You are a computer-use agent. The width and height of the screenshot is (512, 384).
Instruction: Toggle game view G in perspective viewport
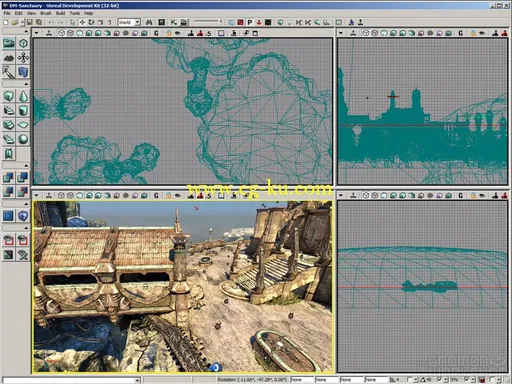click(x=156, y=195)
